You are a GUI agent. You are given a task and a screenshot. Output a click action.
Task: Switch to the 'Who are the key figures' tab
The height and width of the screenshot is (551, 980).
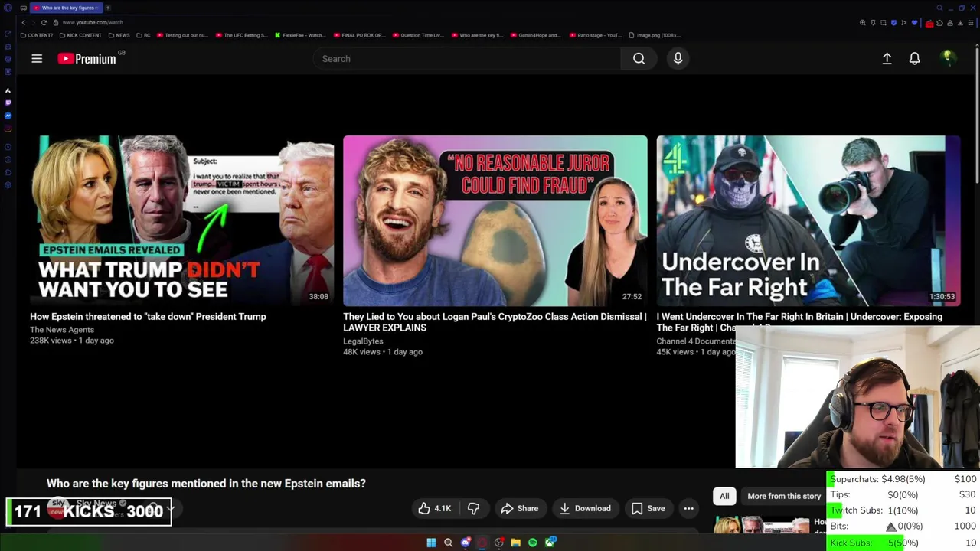click(x=65, y=8)
